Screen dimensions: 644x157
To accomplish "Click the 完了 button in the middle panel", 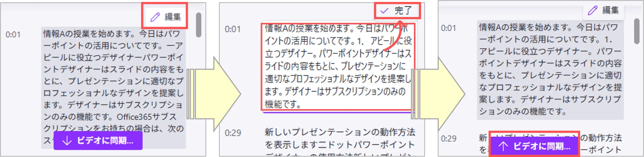I will [x=397, y=11].
